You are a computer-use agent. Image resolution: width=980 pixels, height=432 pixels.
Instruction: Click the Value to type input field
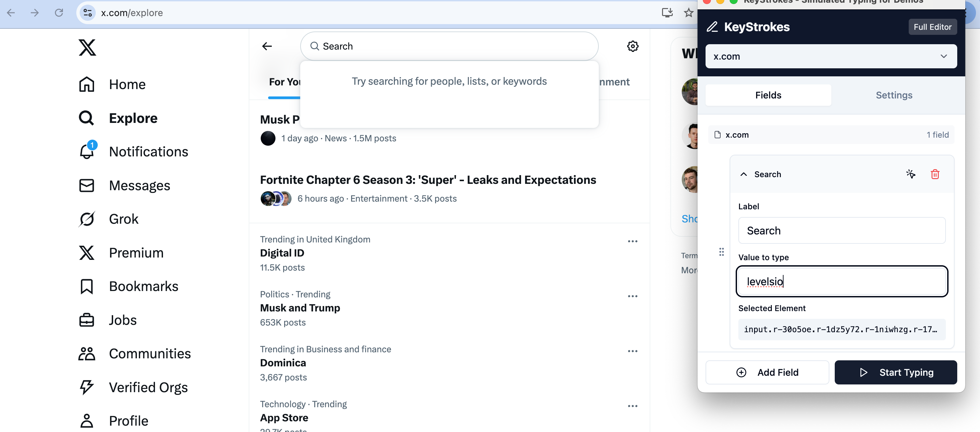(x=841, y=281)
